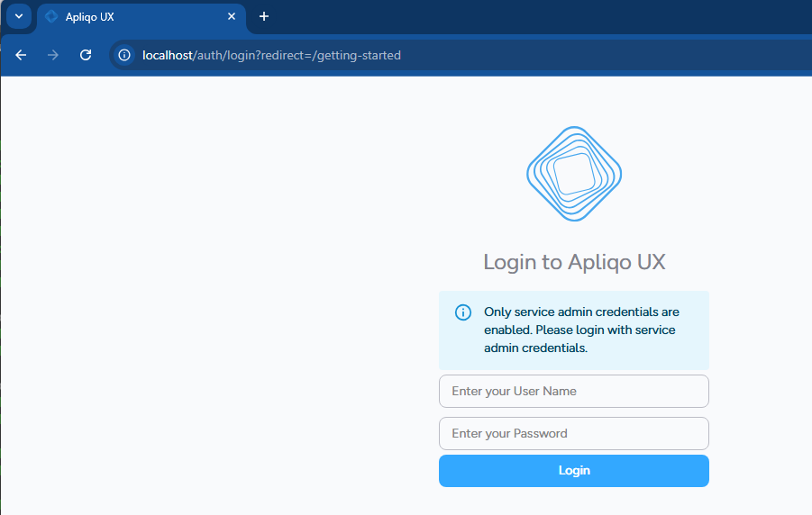
Task: View site information icon in address bar
Action: [x=125, y=55]
